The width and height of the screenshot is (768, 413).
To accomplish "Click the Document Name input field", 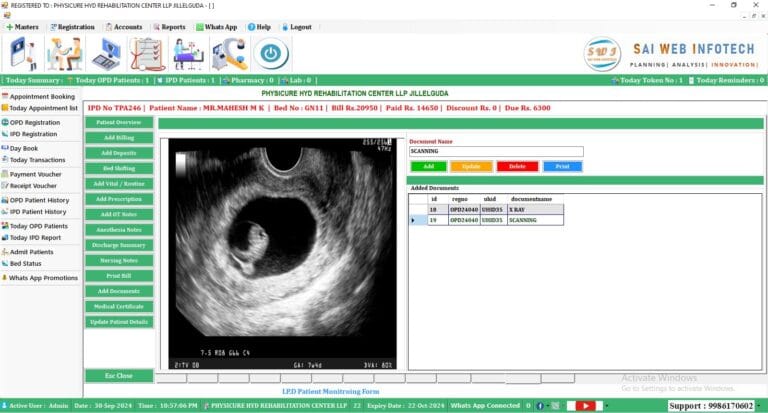I will [x=496, y=151].
